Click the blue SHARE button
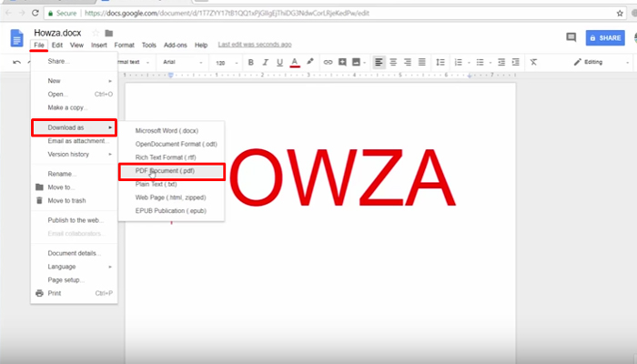The image size is (637, 364). click(x=605, y=38)
